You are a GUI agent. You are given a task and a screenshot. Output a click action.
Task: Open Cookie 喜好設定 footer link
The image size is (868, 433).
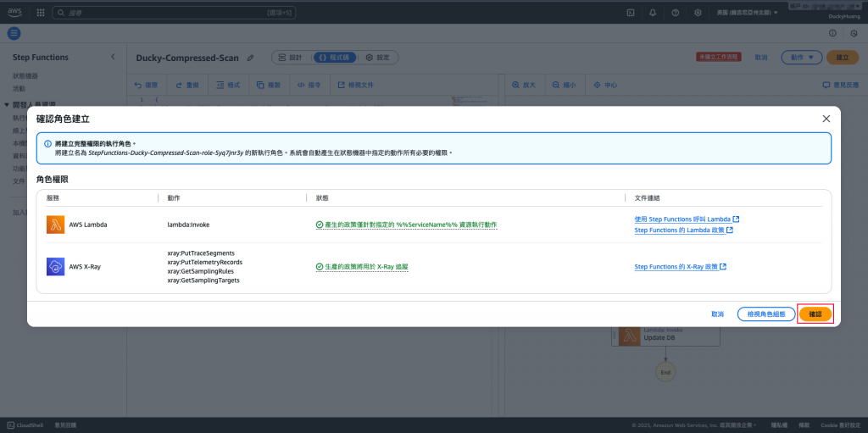(840, 425)
